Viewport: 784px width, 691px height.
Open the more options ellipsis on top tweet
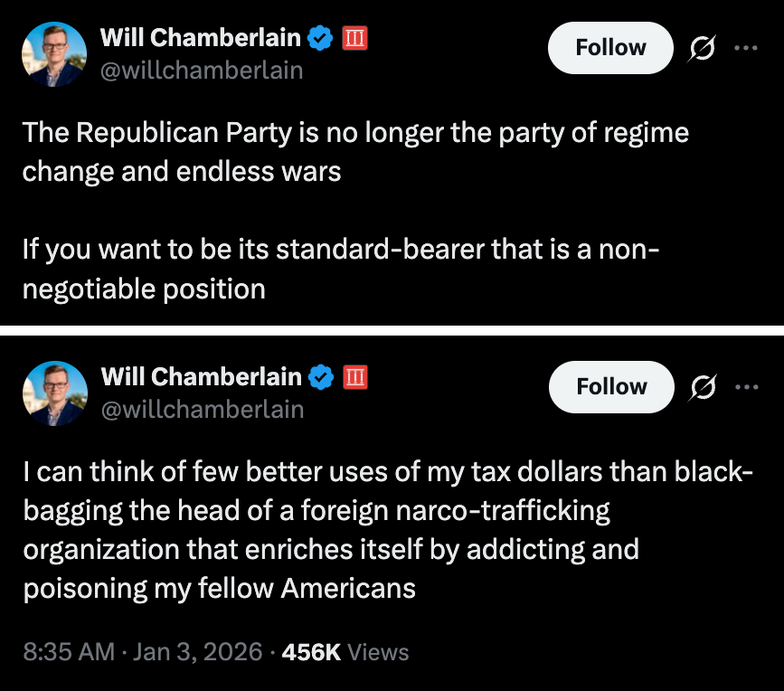746,48
